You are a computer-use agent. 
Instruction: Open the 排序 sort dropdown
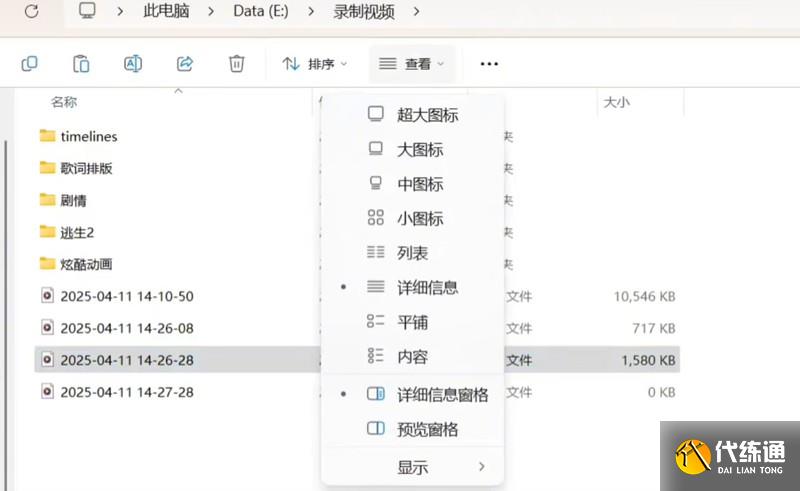coord(314,64)
